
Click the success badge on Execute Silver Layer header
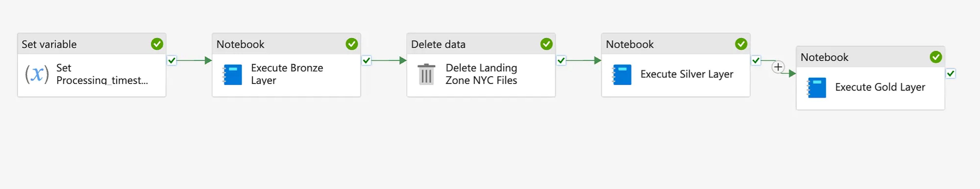(741, 44)
